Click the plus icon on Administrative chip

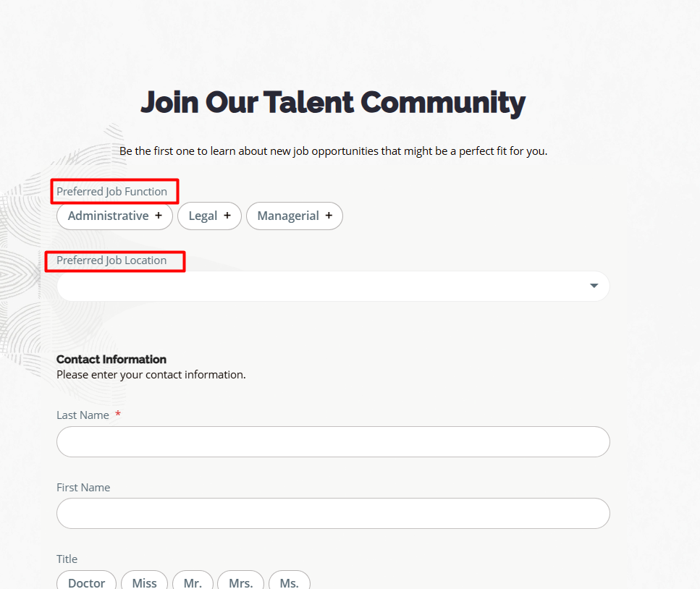click(159, 216)
